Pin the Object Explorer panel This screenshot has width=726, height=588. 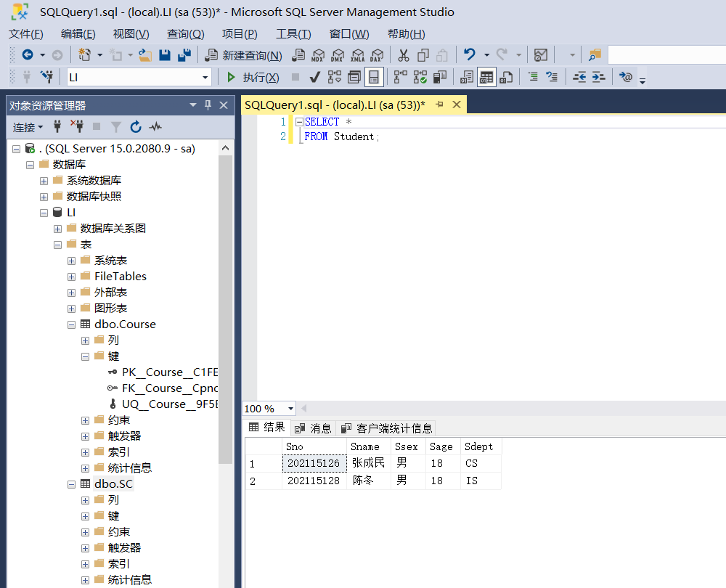point(208,105)
